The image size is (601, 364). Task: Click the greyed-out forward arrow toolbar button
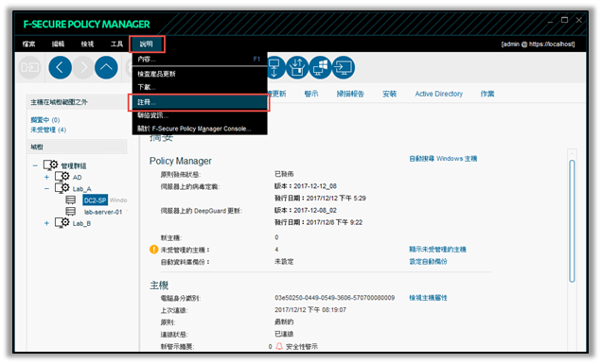tap(83, 67)
